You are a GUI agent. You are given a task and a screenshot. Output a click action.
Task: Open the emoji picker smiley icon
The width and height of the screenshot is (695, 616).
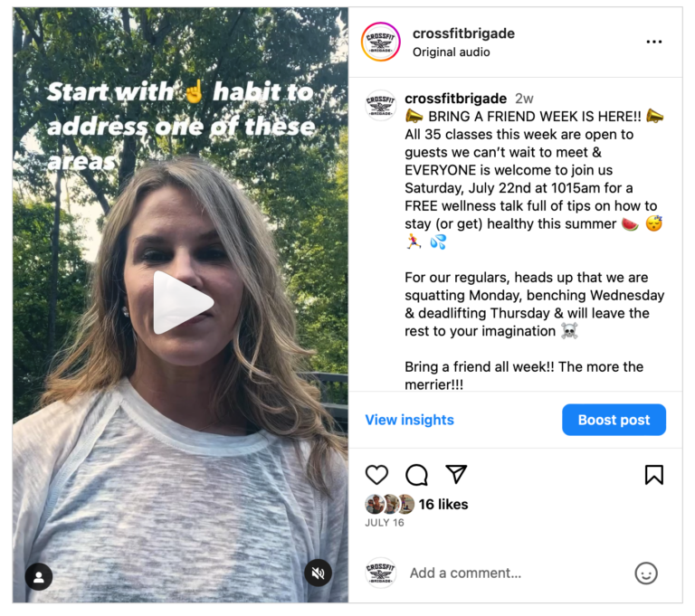(x=646, y=573)
